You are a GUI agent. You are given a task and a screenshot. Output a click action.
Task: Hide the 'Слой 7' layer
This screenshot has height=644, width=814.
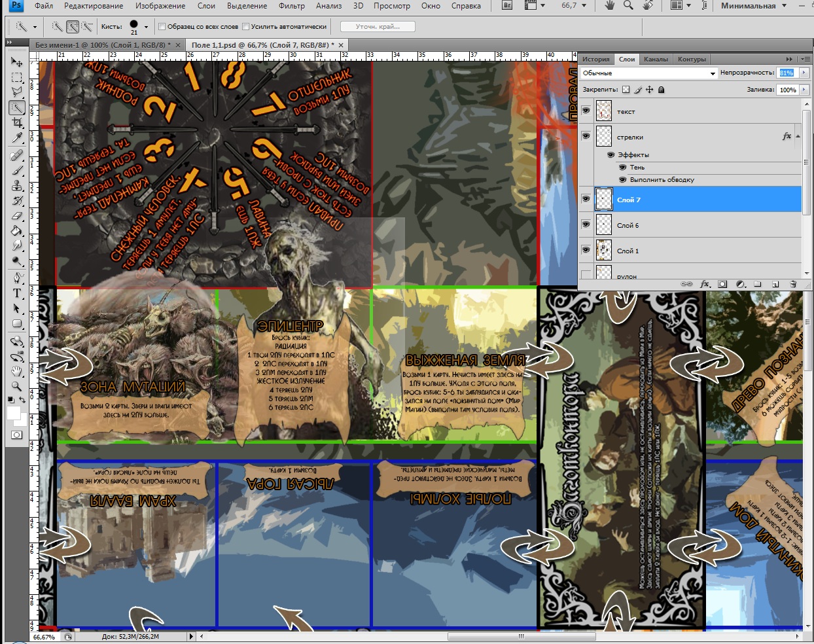coord(586,199)
